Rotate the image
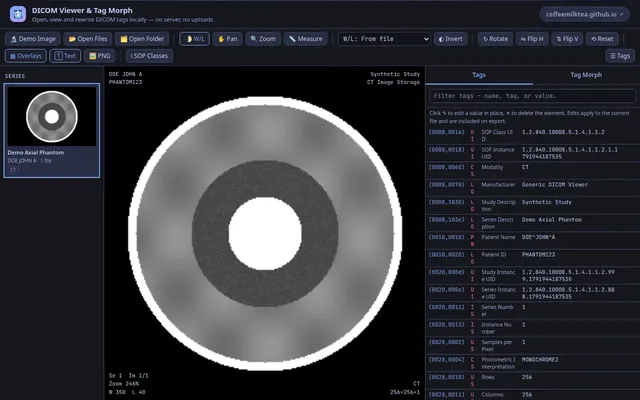Viewport: 640px width, 400px height. [496, 39]
